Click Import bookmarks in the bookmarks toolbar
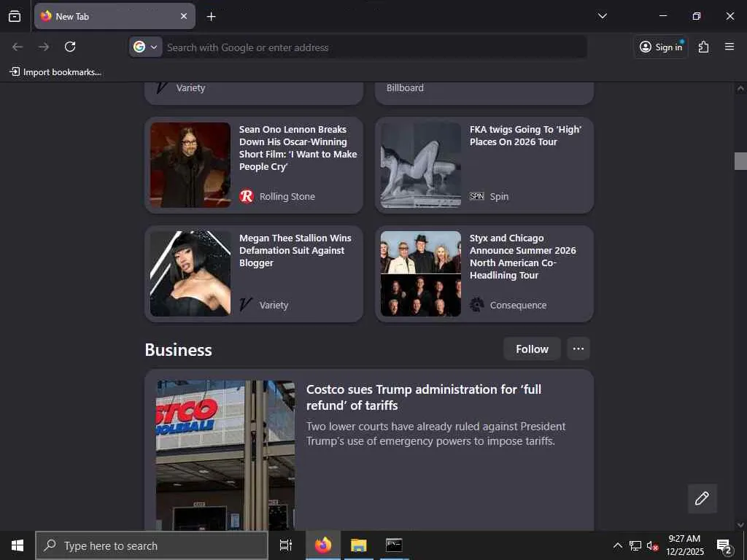Image resolution: width=747 pixels, height=560 pixels. 55,72
